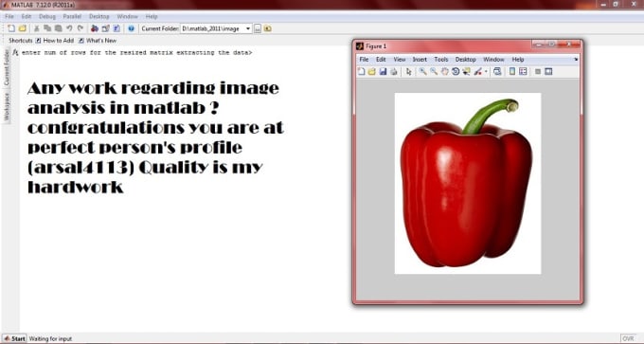Redo action in MATLAB toolbar
644x344 pixels.
[x=80, y=28]
